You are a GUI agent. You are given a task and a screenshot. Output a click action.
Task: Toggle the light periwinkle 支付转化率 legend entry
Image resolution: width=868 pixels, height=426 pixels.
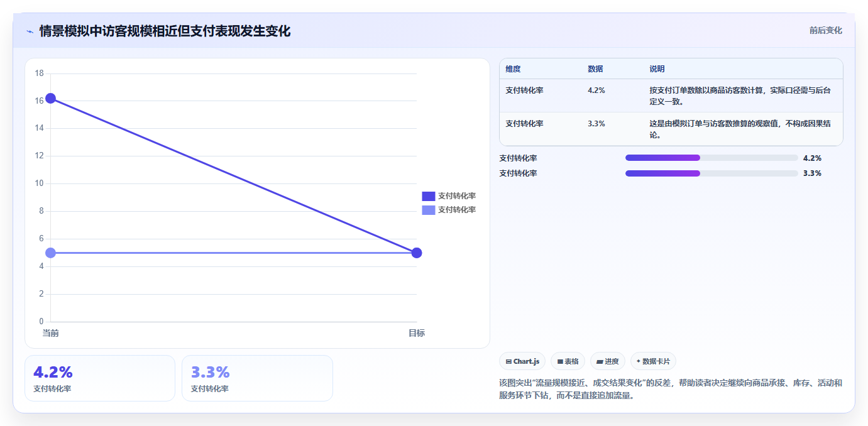[449, 210]
